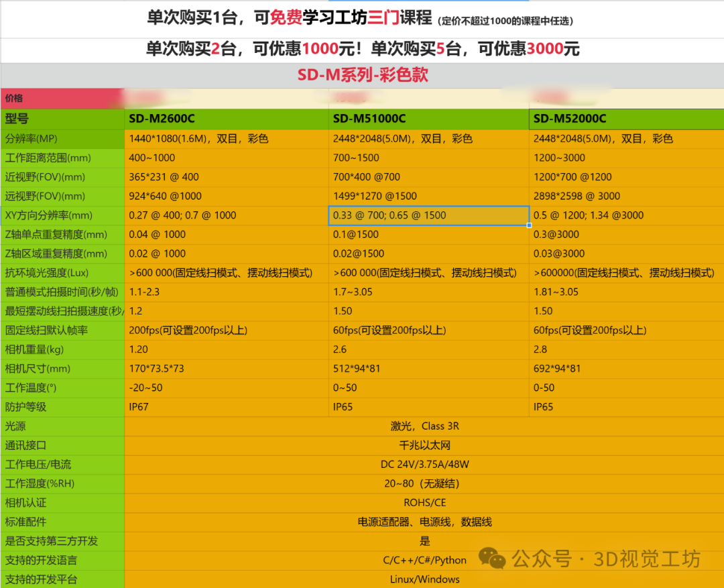Click the row label 支持的开发语言
This screenshot has height=588, width=724.
62,561
